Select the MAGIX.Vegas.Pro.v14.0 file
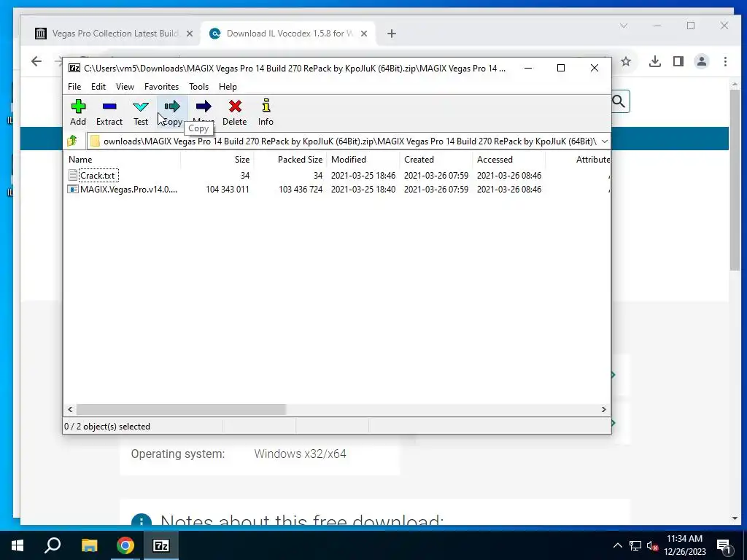The image size is (747, 560). [123, 190]
